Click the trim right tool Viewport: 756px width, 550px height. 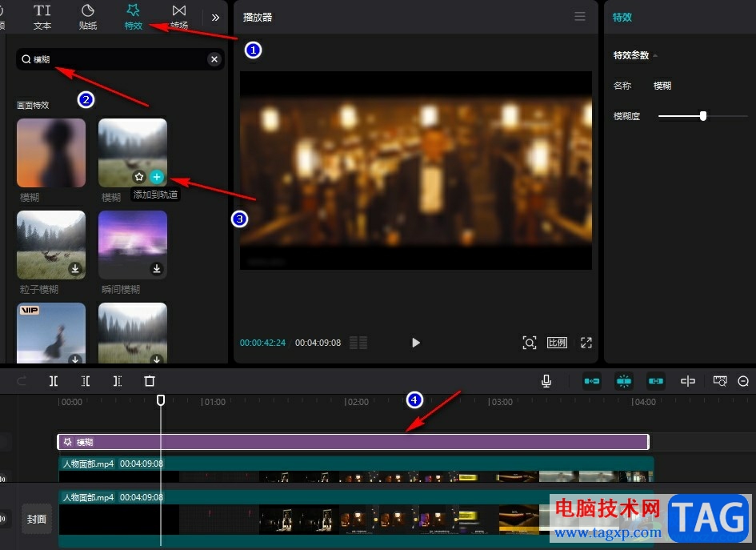click(117, 381)
